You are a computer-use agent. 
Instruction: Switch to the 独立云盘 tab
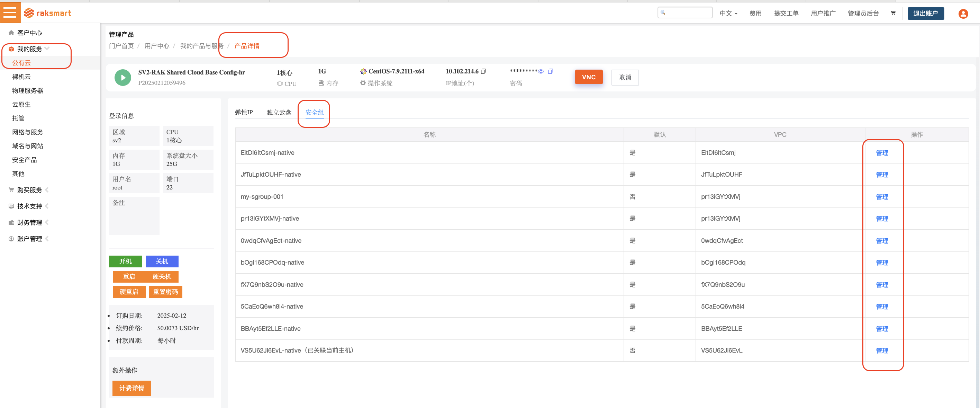[279, 112]
